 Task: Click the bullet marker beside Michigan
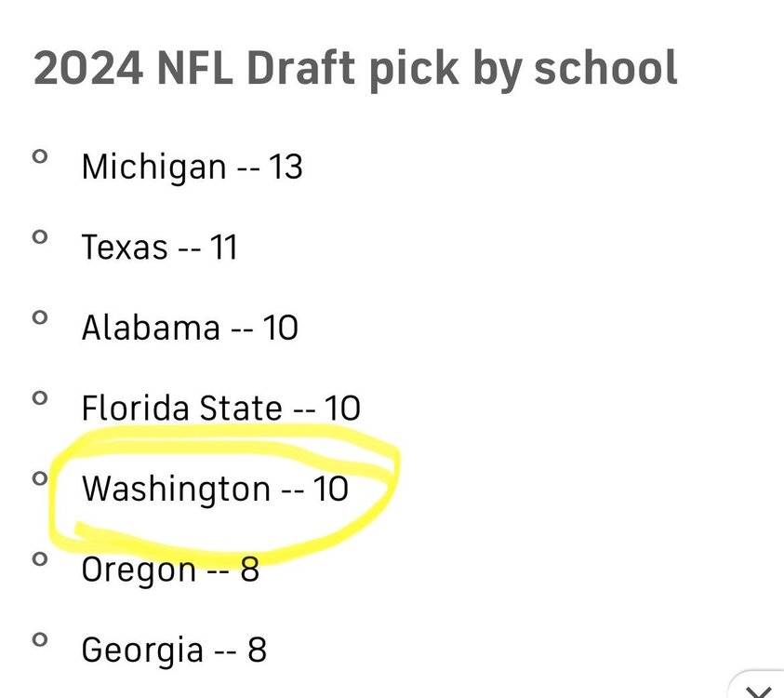click(x=39, y=158)
